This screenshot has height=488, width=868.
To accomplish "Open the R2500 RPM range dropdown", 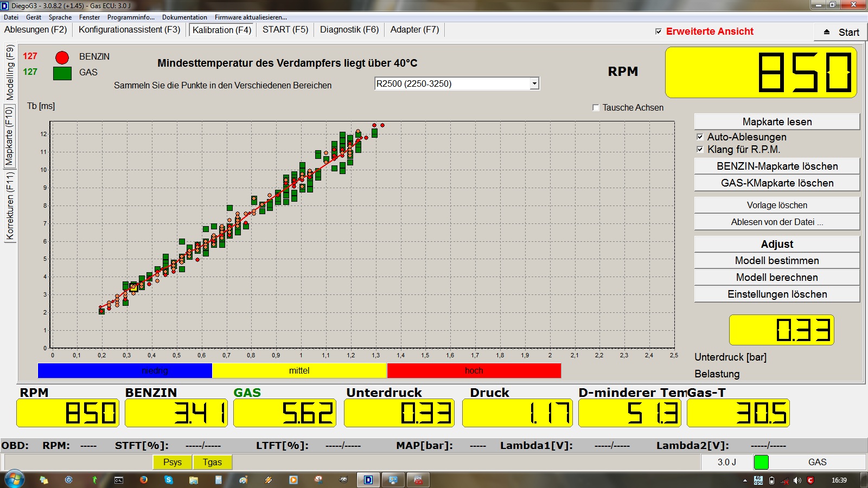I will point(534,84).
